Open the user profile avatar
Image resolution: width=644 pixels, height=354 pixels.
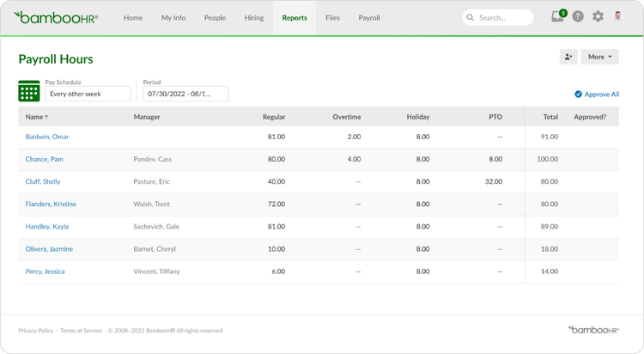(x=618, y=16)
